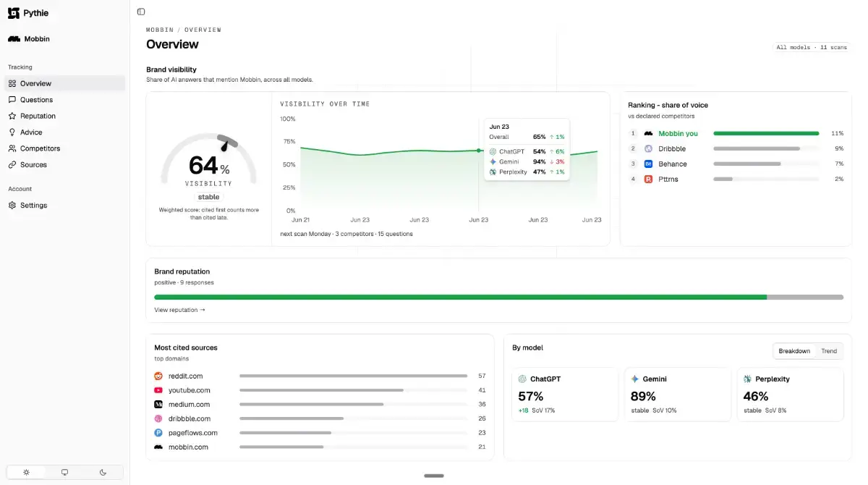
Task: Select the Breakdown view toggle
Action: [794, 351]
